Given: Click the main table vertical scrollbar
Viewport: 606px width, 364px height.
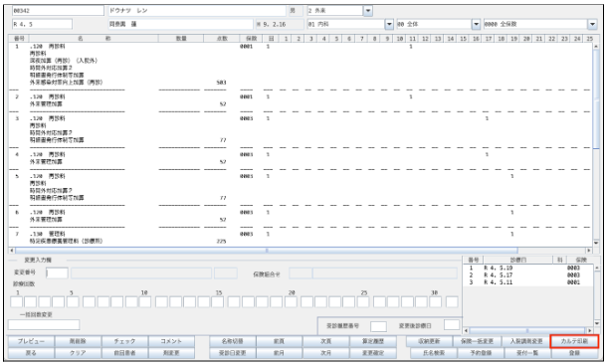Looking at the screenshot, I should pyautogui.click(x=596, y=143).
